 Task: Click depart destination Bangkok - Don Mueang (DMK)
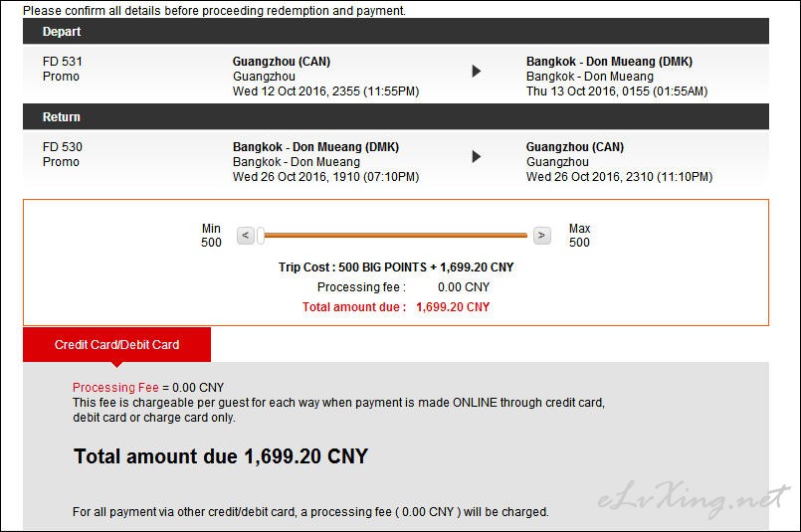click(609, 62)
